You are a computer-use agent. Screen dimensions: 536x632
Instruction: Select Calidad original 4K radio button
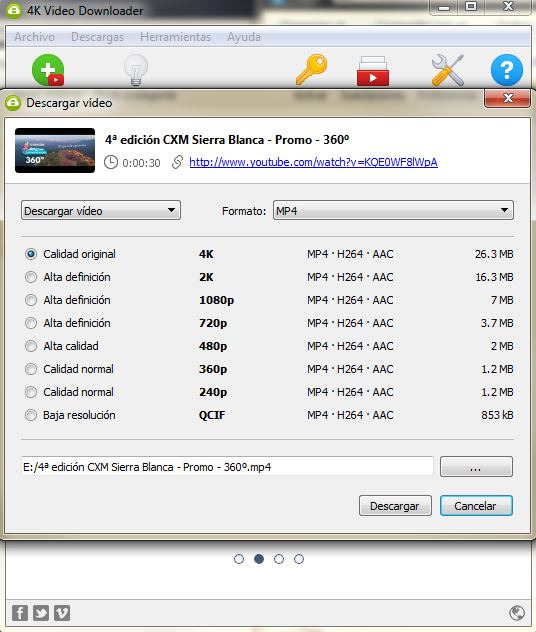click(31, 254)
